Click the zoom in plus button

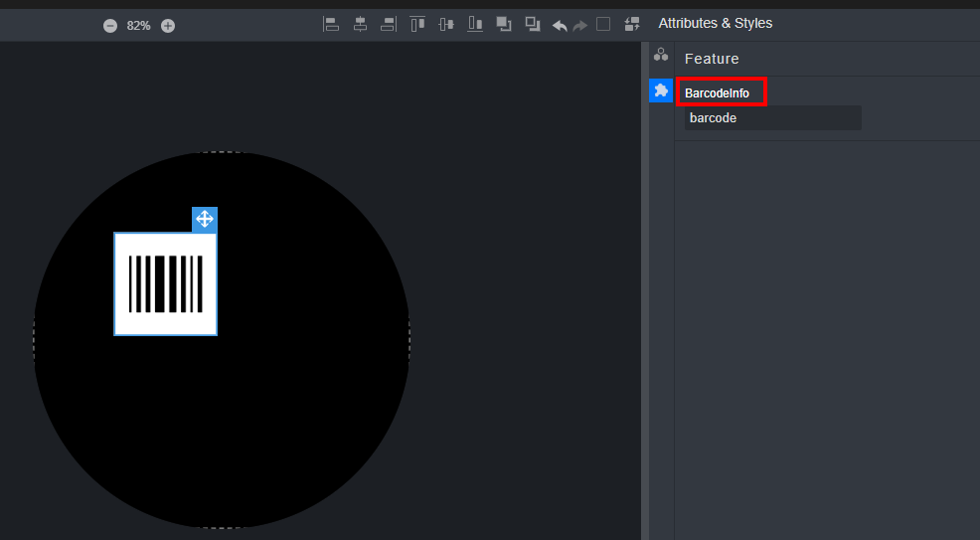coord(168,26)
